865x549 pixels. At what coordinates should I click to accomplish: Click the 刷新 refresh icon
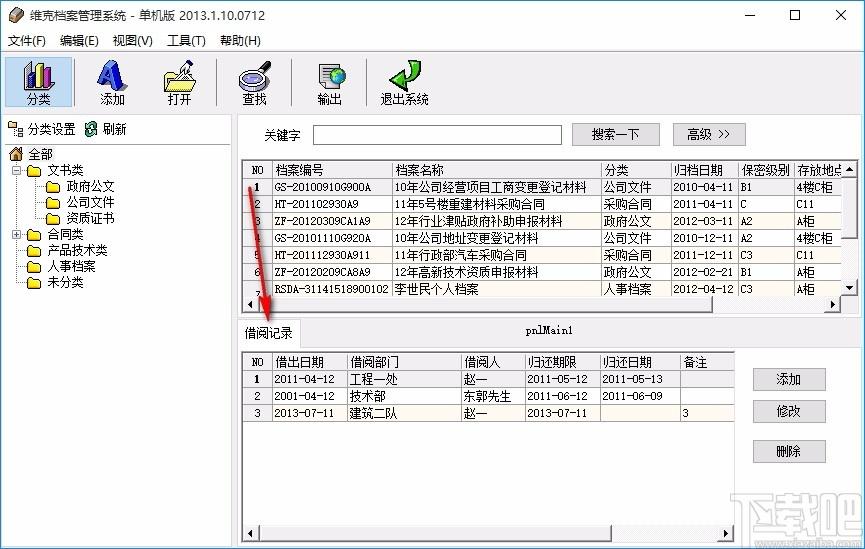(x=106, y=129)
